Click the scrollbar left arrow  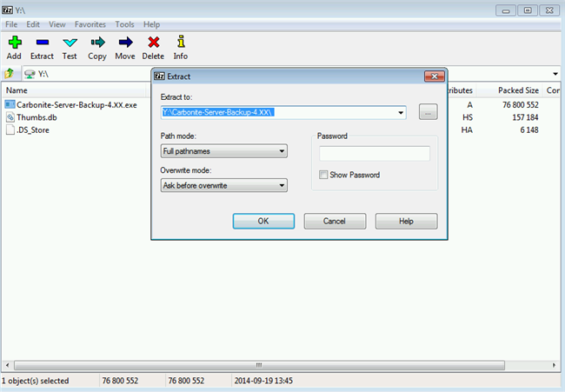click(7, 365)
